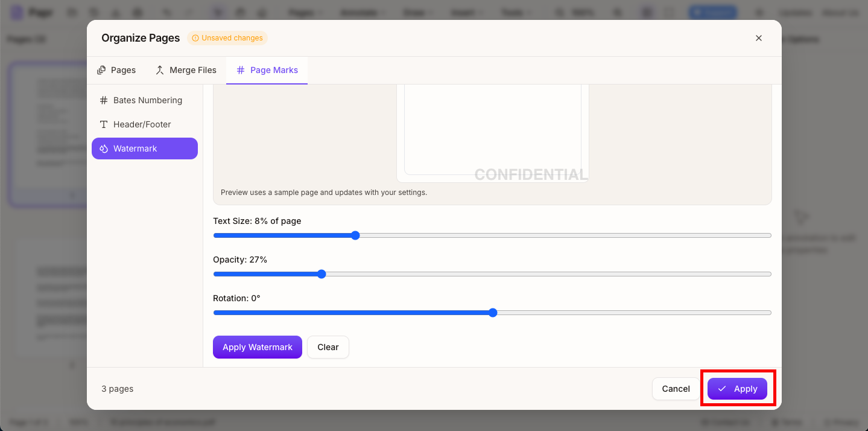Click the Opacity slider handle

(321, 273)
